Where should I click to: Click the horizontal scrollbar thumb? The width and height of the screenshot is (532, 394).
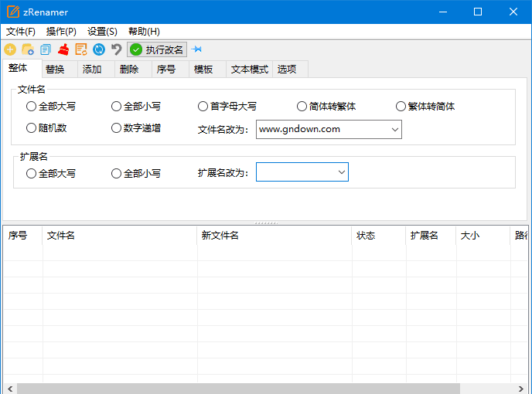tap(238, 389)
